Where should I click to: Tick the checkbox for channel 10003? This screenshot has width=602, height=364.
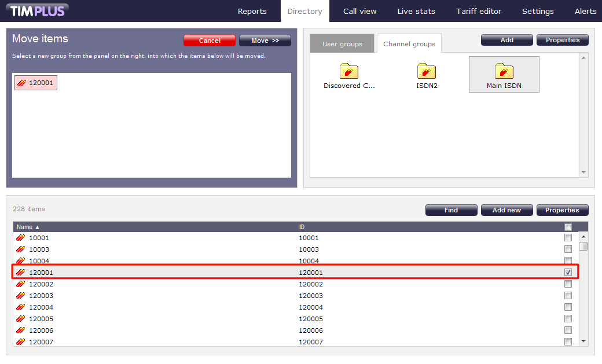coord(568,249)
